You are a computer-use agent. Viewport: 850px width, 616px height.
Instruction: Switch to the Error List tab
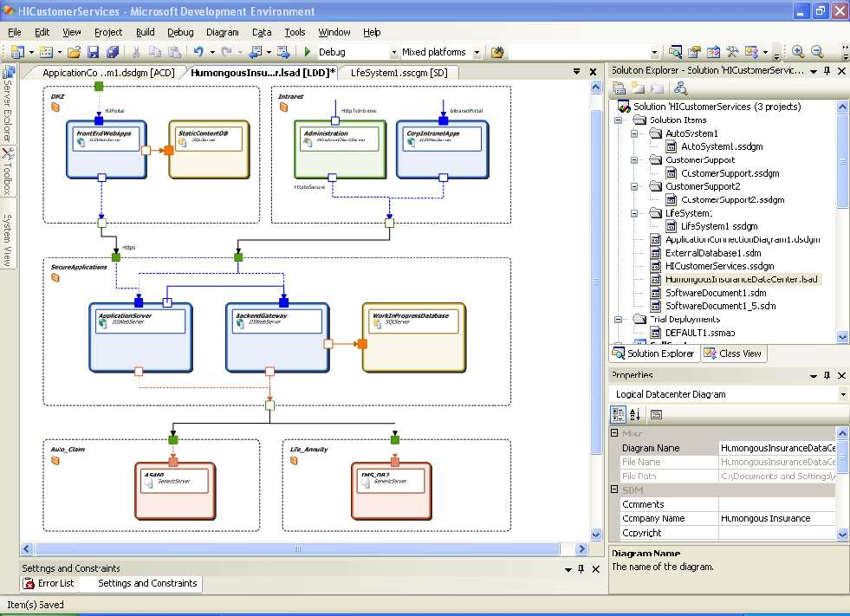click(49, 583)
